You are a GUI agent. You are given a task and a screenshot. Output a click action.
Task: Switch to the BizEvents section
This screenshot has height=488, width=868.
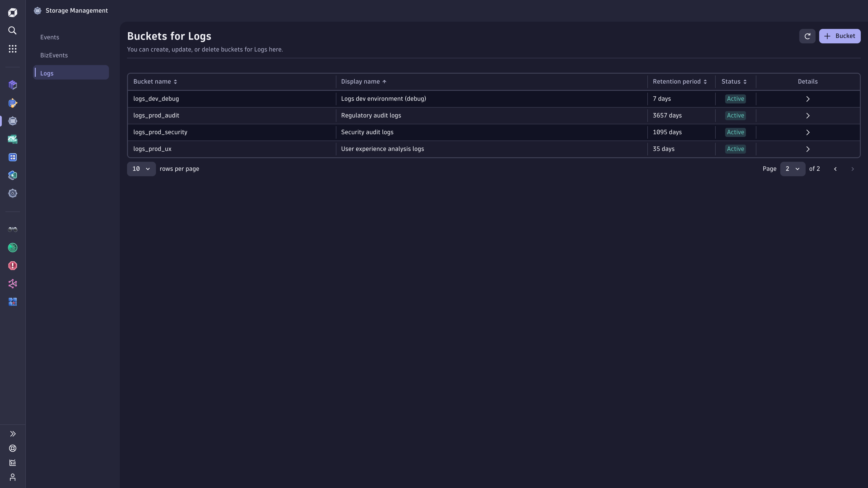tap(54, 55)
